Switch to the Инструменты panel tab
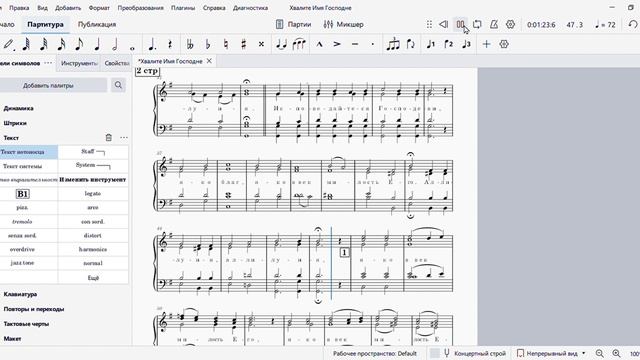This screenshot has height=360, width=640. pyautogui.click(x=79, y=63)
